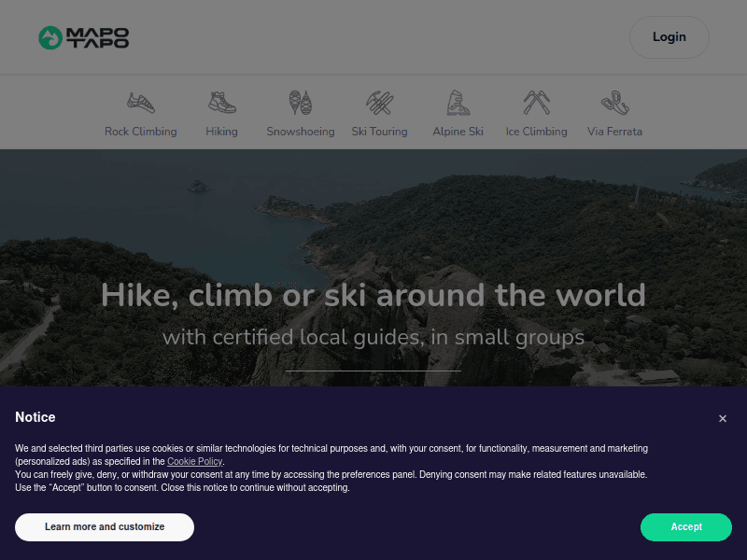747x560 pixels.
Task: Select the Hiking boot icon
Action: [x=222, y=103]
